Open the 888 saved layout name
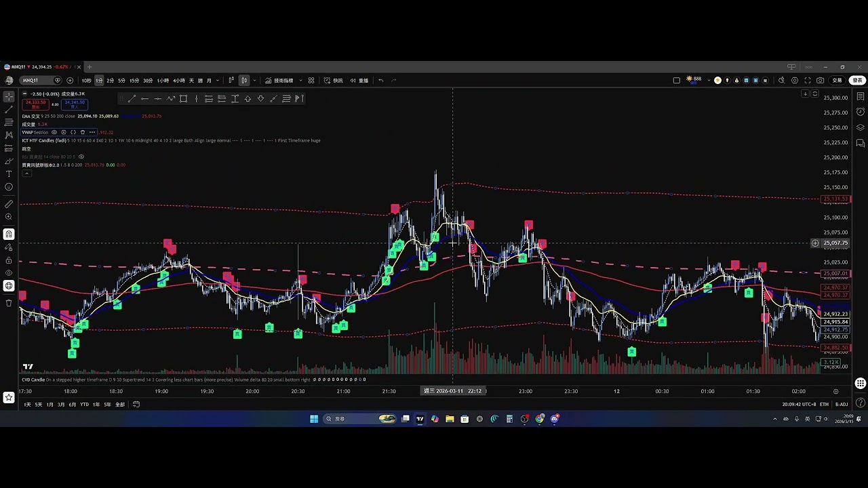The width and height of the screenshot is (868, 488). click(694, 79)
